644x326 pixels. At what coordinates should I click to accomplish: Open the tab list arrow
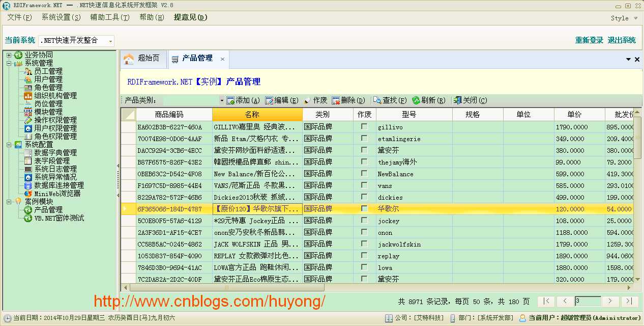(x=628, y=60)
